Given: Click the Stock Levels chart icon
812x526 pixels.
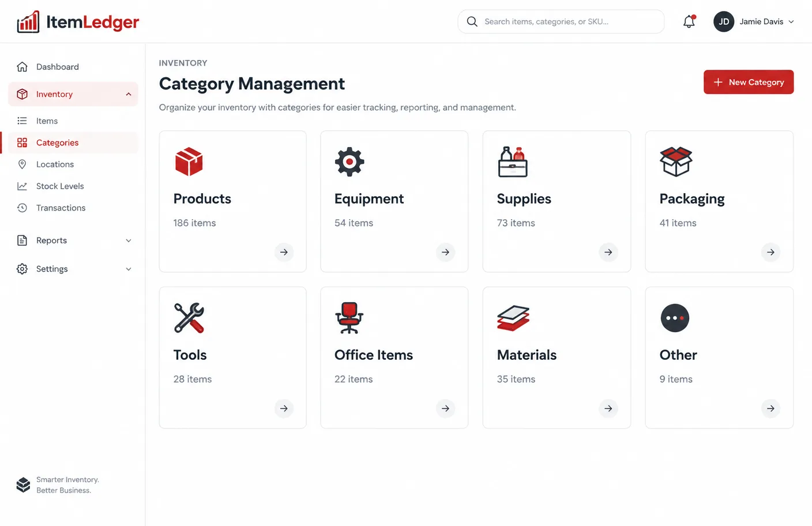Looking at the screenshot, I should 22,186.
